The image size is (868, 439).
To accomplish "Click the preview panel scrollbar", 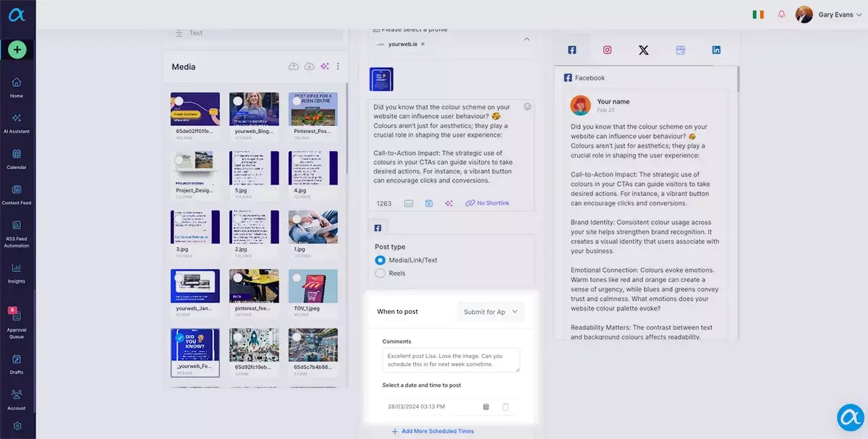I will [x=738, y=80].
